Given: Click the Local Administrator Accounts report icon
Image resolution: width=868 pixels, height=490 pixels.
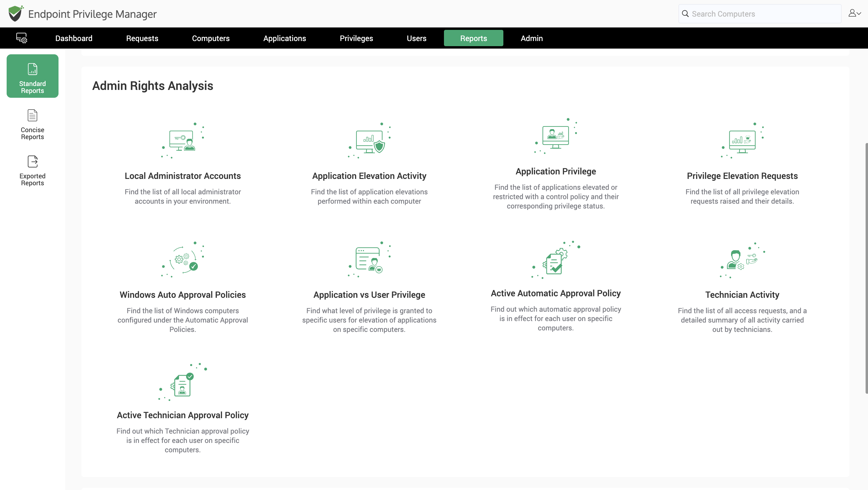Looking at the screenshot, I should click(183, 141).
